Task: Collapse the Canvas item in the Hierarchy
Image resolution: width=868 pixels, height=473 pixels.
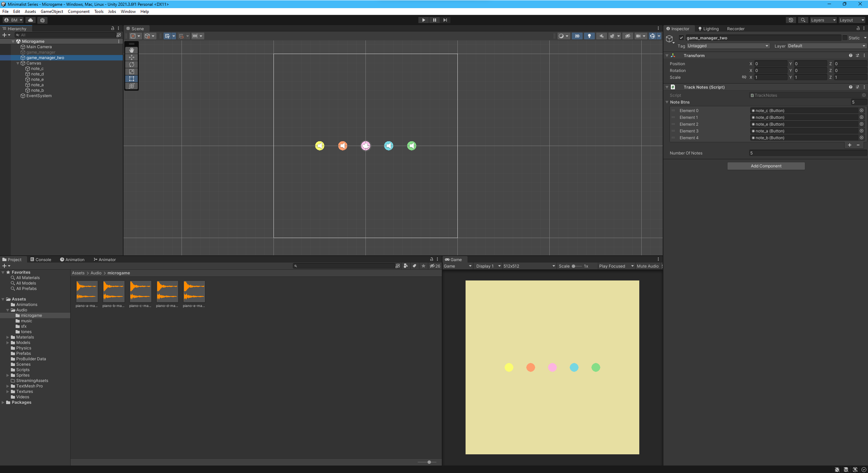Action: tap(18, 63)
